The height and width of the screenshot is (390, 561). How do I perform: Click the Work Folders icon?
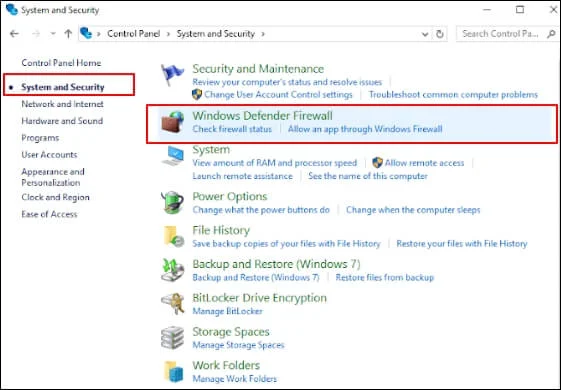[x=174, y=371]
